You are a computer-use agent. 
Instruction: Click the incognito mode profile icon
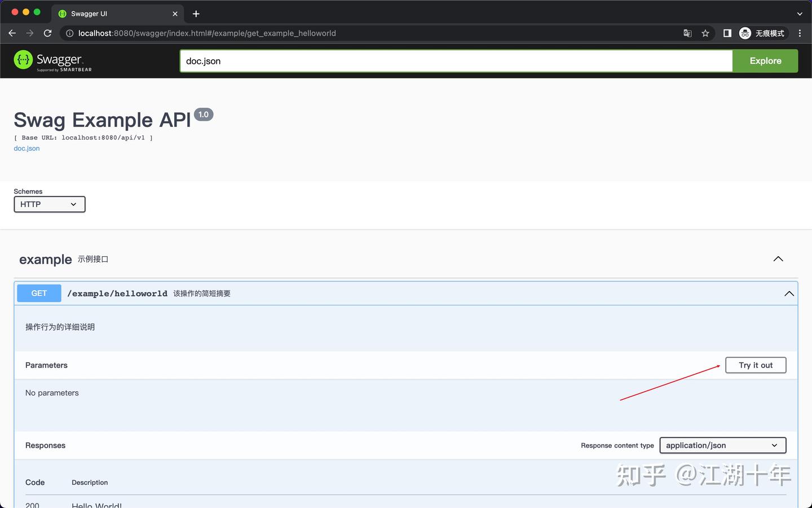point(745,33)
